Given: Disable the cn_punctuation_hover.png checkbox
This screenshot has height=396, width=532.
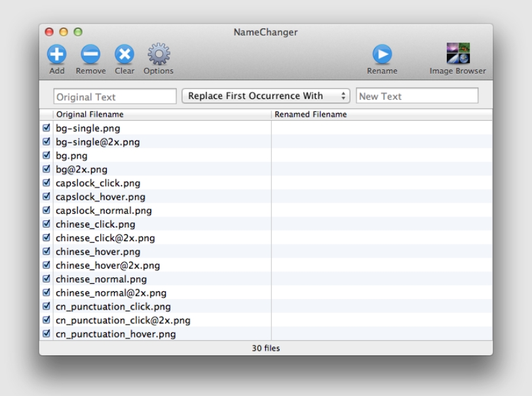Looking at the screenshot, I should coord(47,334).
